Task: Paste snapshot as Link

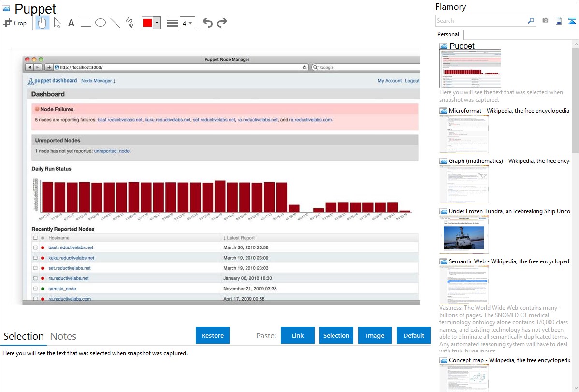Action: coord(298,335)
